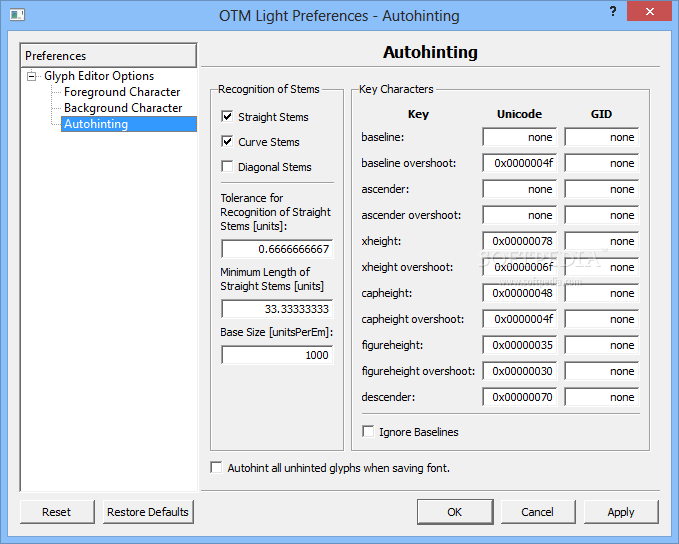Click the help question mark button
The height and width of the screenshot is (544, 679).
coord(613,11)
